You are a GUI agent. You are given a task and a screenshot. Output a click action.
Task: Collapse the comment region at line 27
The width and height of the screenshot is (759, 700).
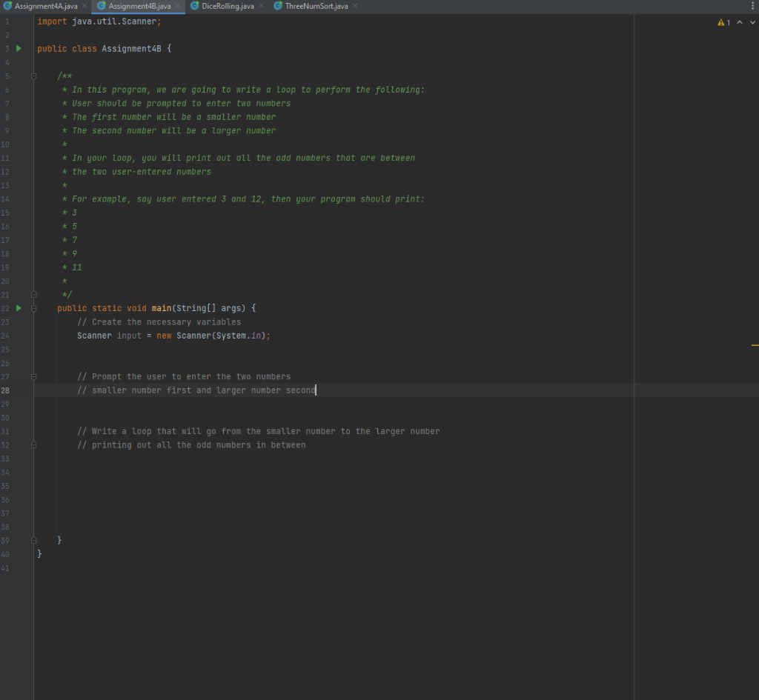(x=33, y=376)
